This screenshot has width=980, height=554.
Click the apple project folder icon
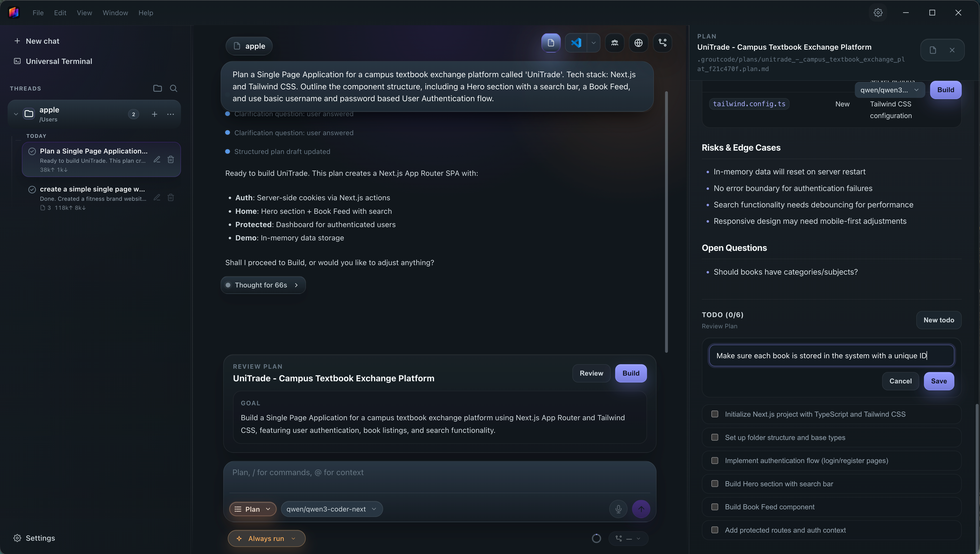tap(29, 114)
